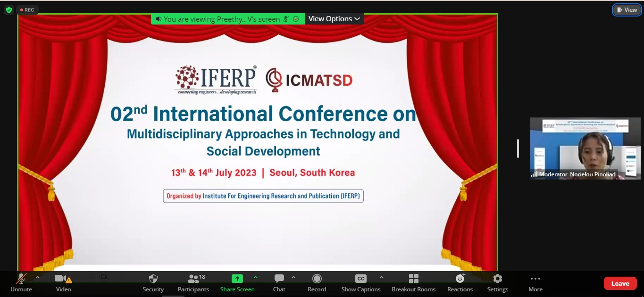Click '13th & 14th July 2023' text

[214, 172]
